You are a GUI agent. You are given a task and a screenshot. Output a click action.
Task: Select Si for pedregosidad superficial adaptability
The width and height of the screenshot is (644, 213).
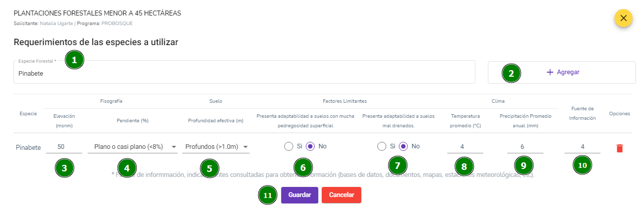(x=288, y=146)
